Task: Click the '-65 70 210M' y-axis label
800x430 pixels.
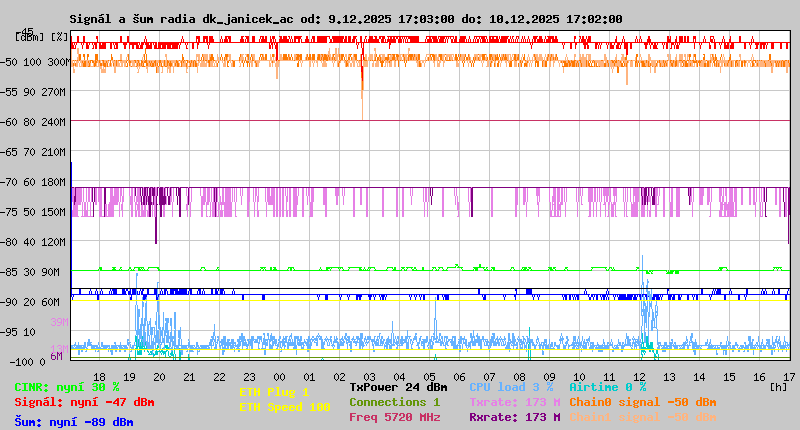Action: 33,153
